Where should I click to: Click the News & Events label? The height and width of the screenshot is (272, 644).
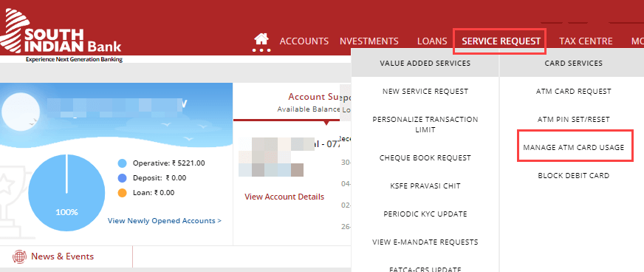click(x=63, y=256)
